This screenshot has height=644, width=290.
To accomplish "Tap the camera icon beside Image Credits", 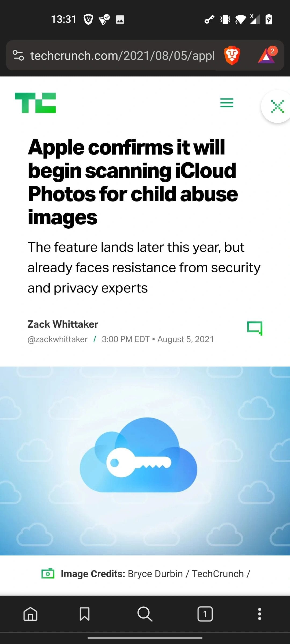I will point(48,574).
